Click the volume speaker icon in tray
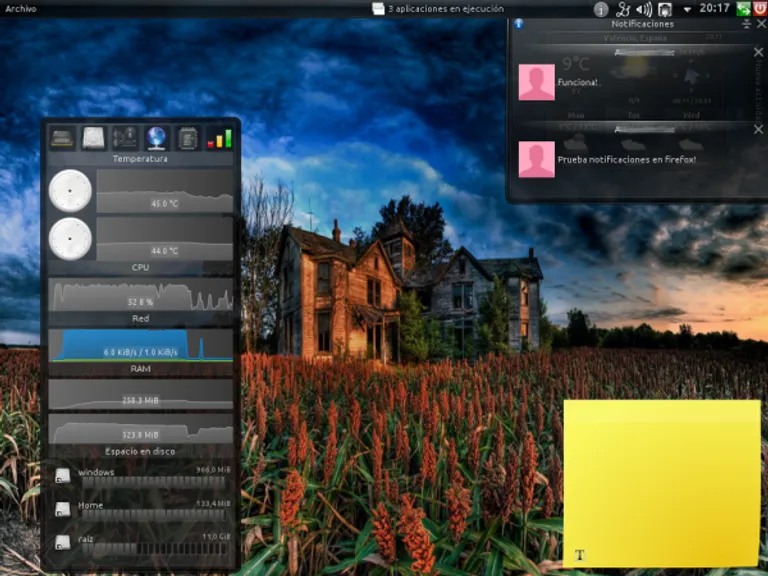This screenshot has height=576, width=768. (x=644, y=9)
